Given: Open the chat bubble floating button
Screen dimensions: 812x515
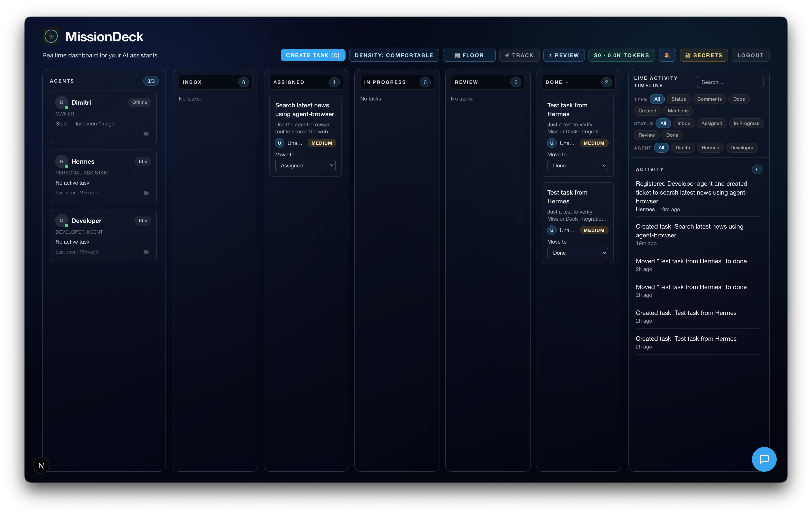Looking at the screenshot, I should point(764,459).
